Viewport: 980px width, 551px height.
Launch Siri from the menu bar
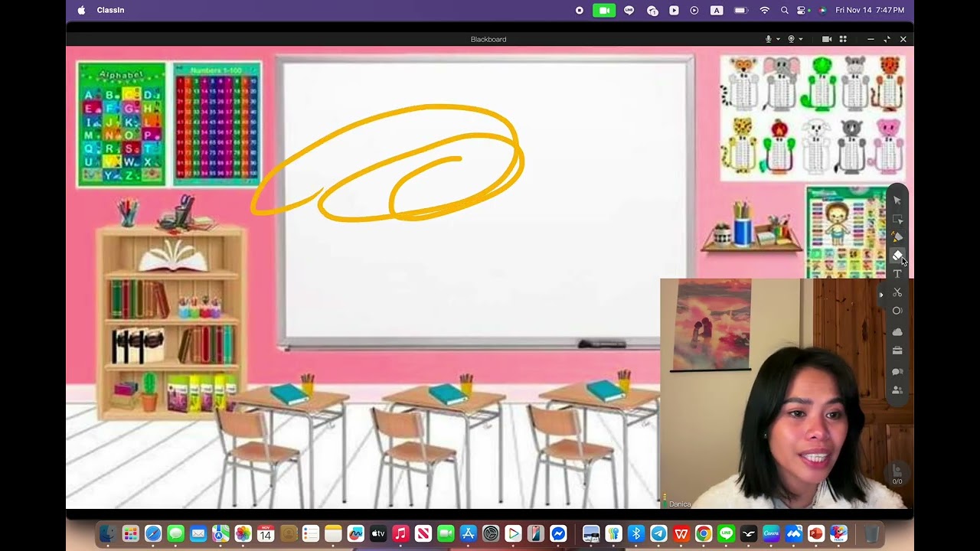coord(822,10)
